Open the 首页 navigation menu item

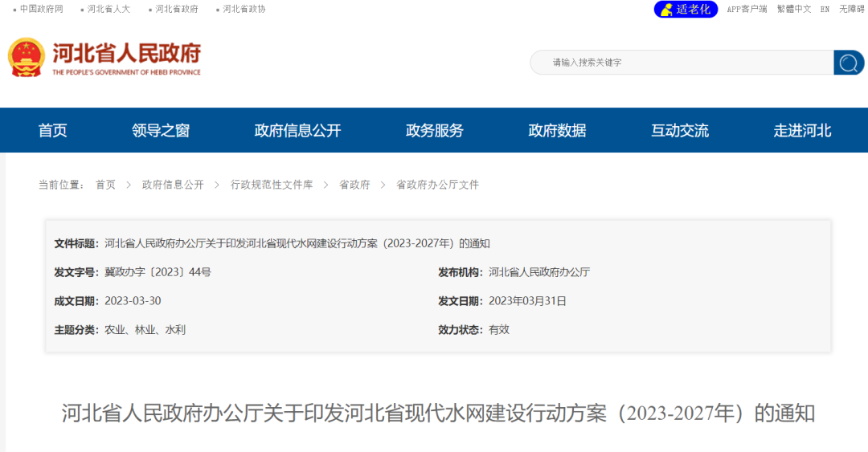[x=52, y=131]
